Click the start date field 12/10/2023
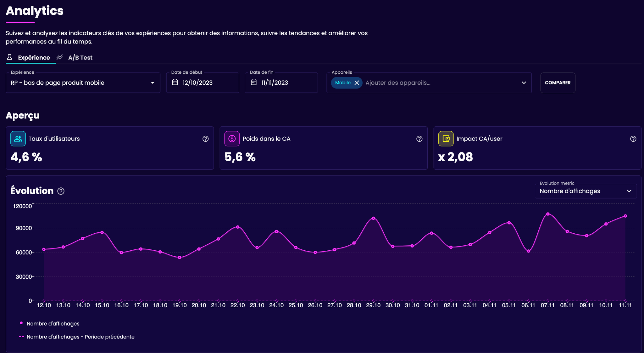The image size is (644, 353). [203, 83]
